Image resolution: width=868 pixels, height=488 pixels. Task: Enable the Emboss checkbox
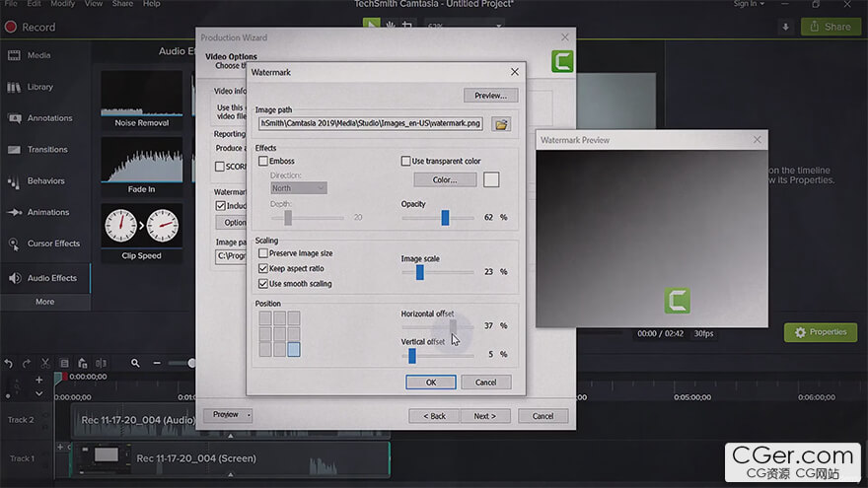click(x=263, y=161)
